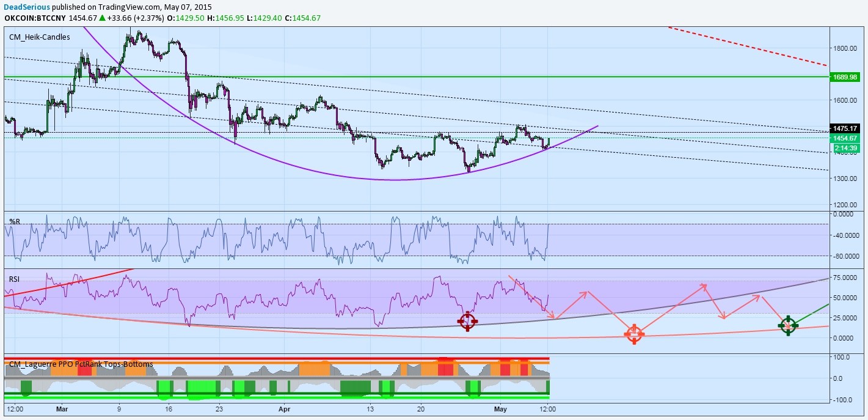Viewport: 868px width, 420px height.
Task: Select the RSI indicator pane label
Action: [15, 279]
